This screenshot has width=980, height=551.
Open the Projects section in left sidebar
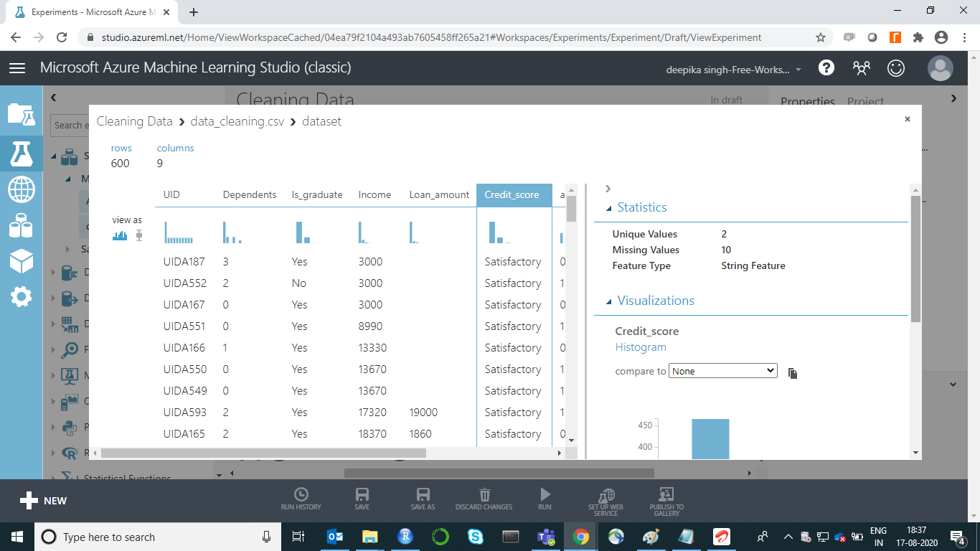tap(21, 114)
